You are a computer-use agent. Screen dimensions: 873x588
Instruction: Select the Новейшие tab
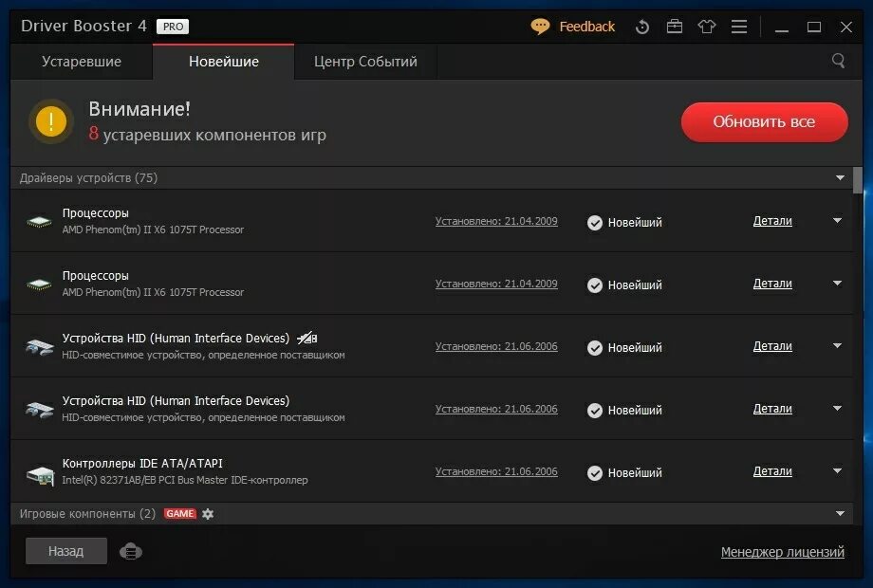point(223,61)
